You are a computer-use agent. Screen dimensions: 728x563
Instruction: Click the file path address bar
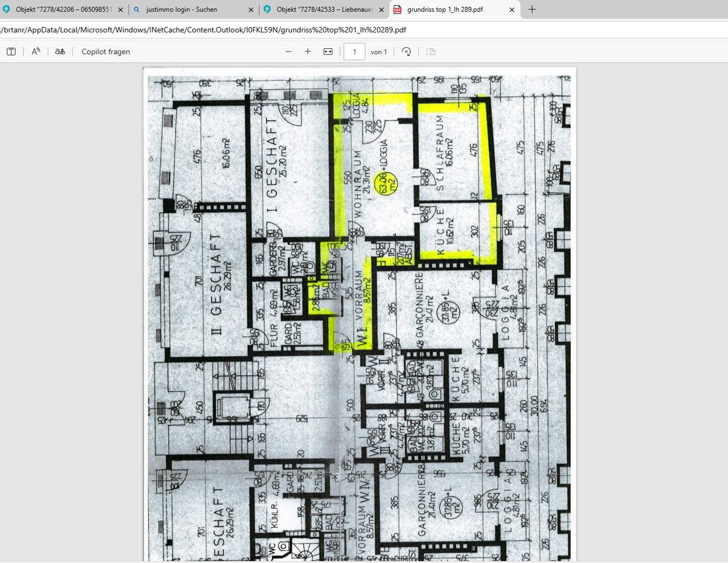213,30
